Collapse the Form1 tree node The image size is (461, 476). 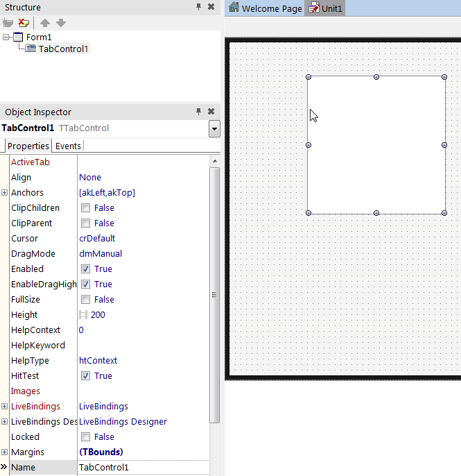coord(6,37)
